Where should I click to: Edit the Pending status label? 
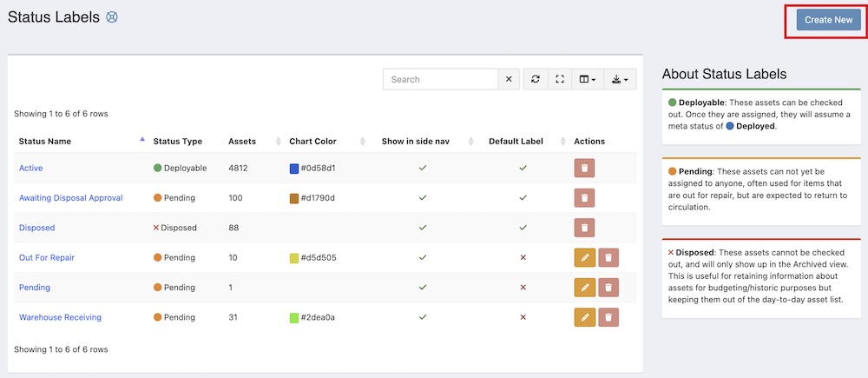584,288
